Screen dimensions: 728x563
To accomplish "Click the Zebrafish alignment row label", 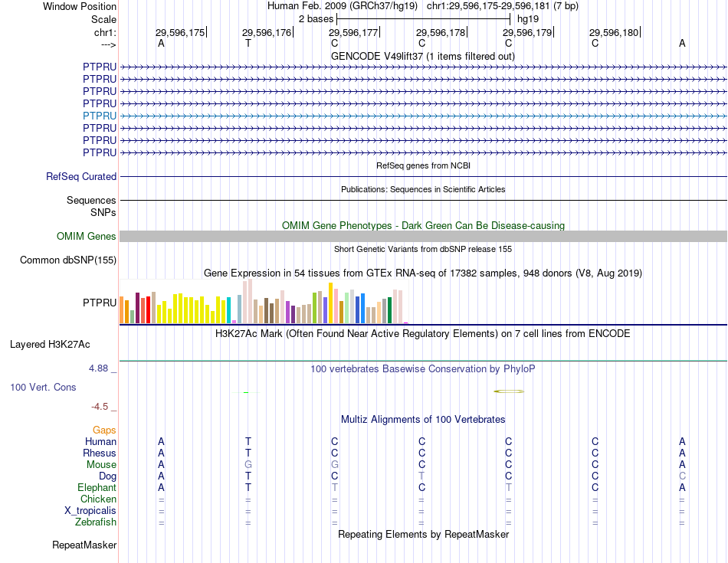I will click(96, 522).
